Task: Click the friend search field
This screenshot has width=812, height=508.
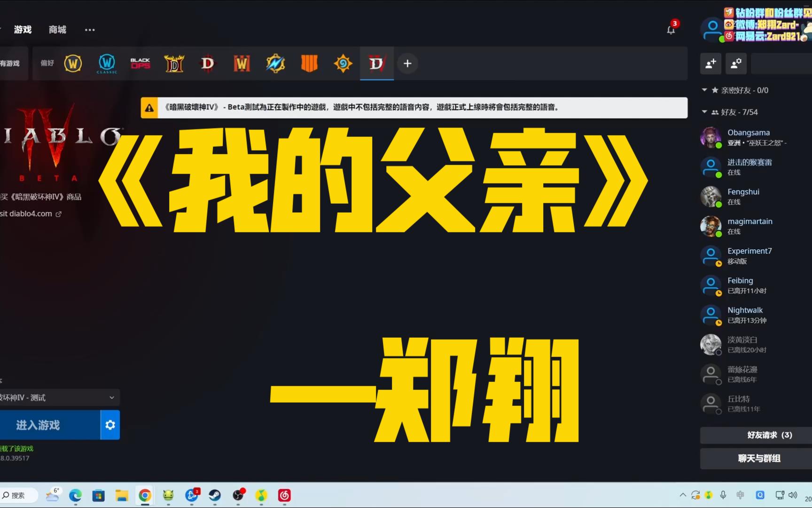Action: click(781, 63)
